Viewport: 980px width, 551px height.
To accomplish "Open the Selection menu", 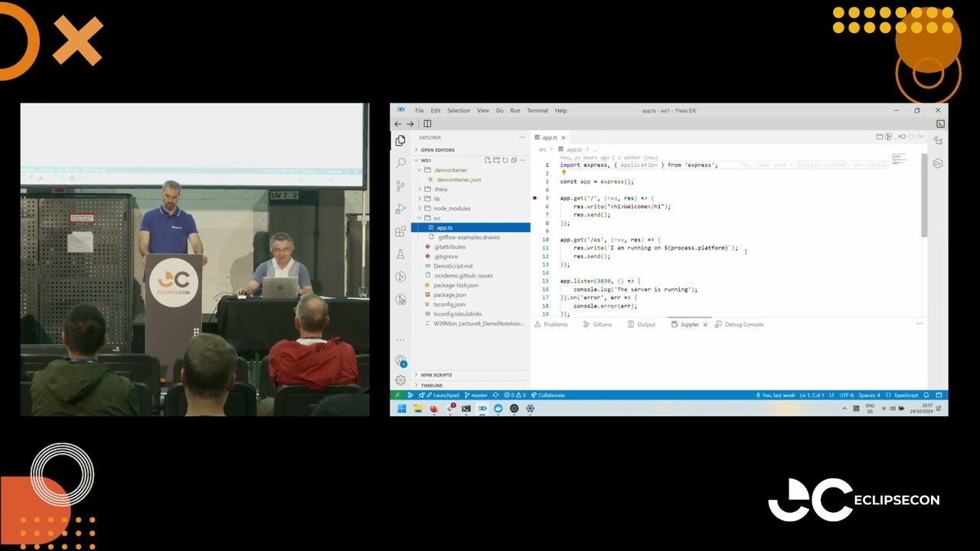I will (x=459, y=110).
